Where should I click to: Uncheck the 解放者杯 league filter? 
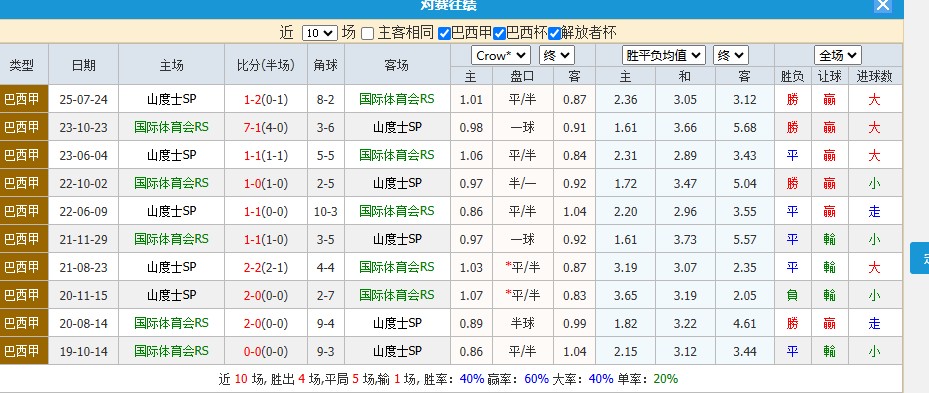coord(555,34)
